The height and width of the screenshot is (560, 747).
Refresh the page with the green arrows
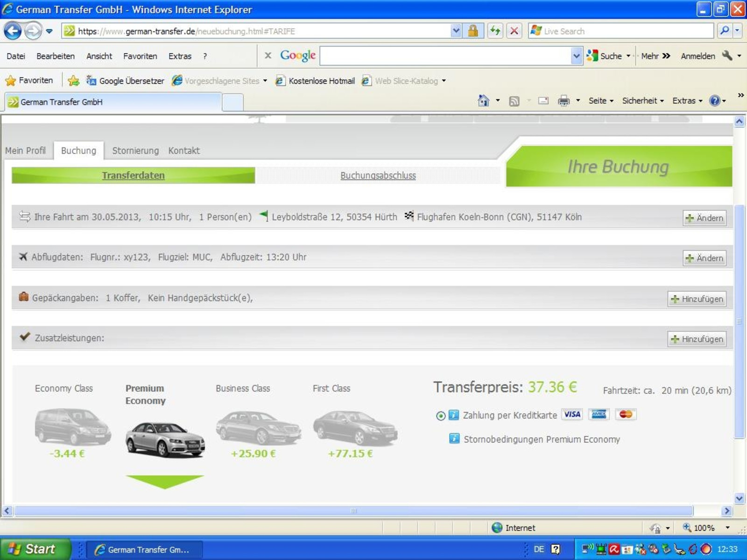click(x=495, y=31)
